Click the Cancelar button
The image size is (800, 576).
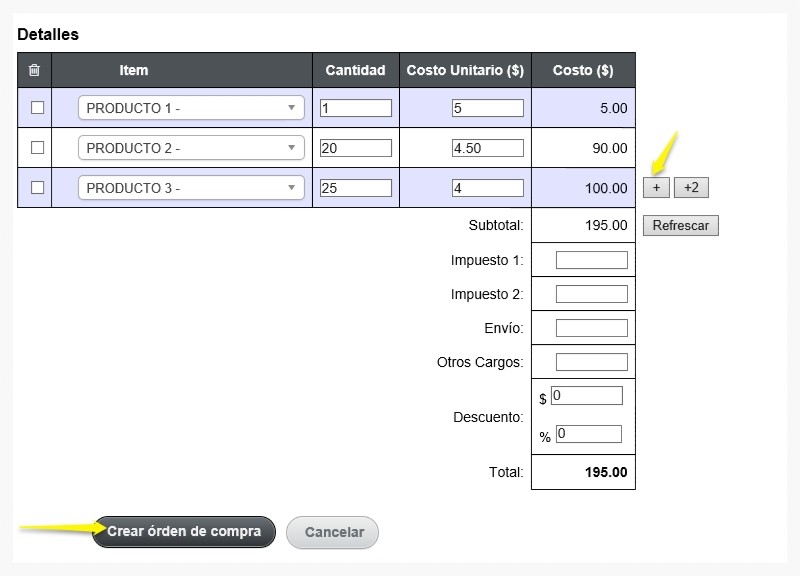(x=333, y=532)
